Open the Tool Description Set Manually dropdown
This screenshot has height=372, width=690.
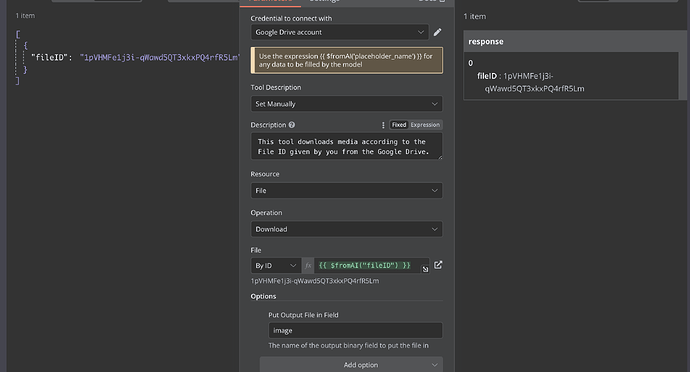point(346,104)
